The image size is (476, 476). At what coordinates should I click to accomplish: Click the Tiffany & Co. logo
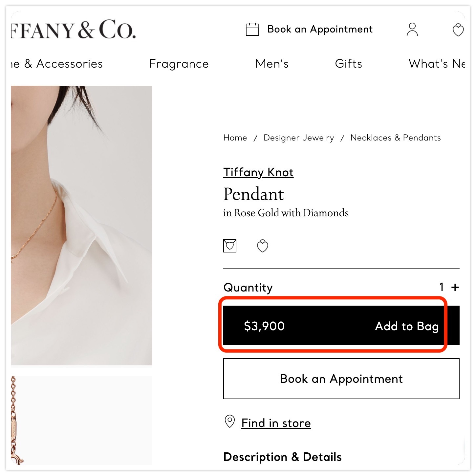point(74,30)
